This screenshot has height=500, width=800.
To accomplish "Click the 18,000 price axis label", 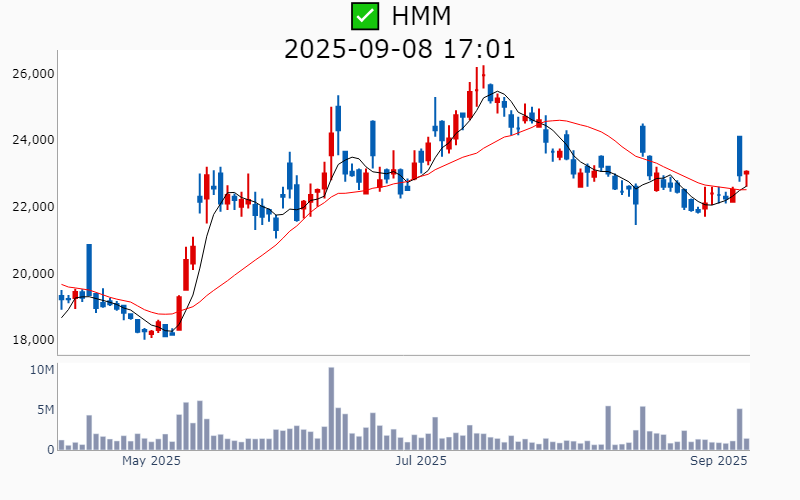I will pos(33,340).
